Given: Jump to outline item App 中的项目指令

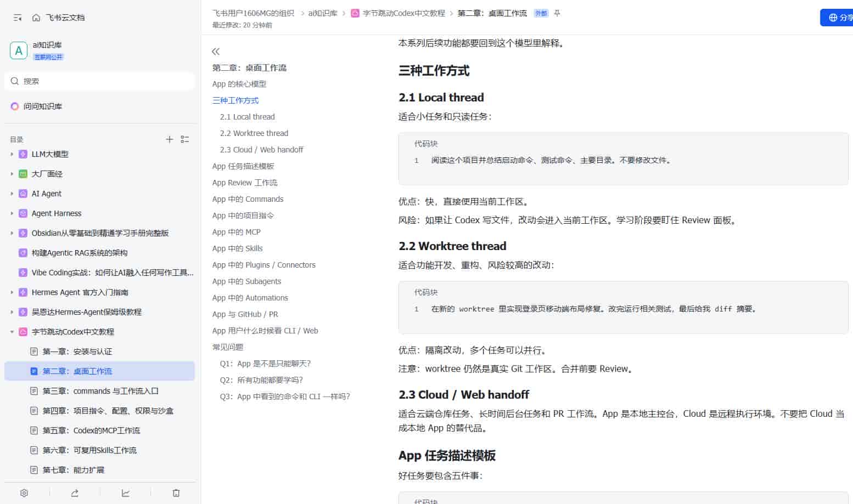Looking at the screenshot, I should (x=243, y=216).
